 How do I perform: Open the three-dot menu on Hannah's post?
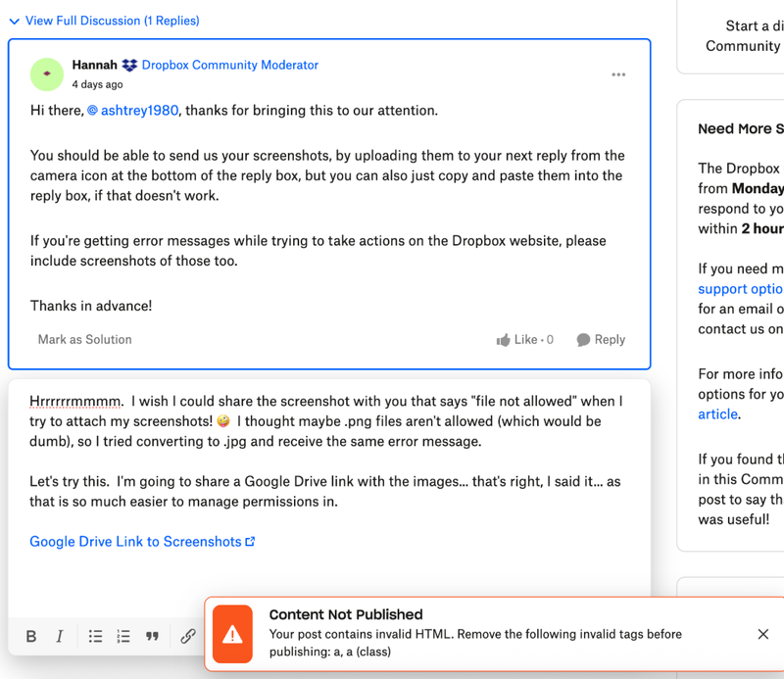618,75
